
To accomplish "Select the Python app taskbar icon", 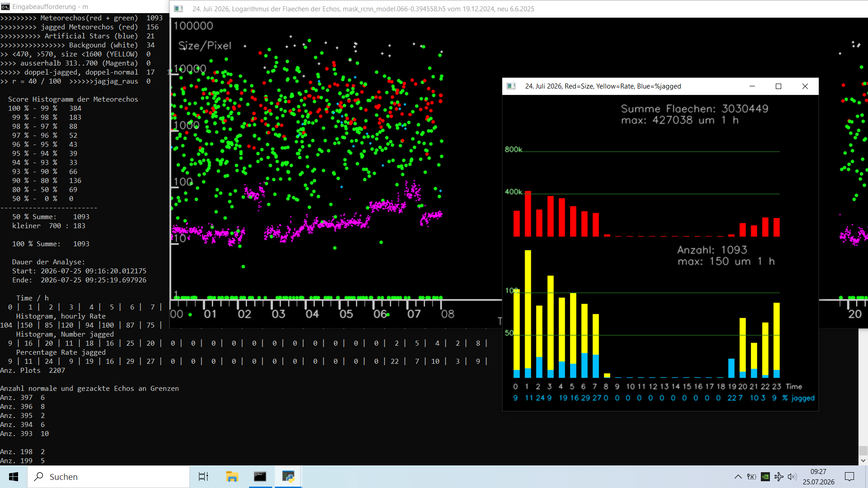I will click(288, 477).
